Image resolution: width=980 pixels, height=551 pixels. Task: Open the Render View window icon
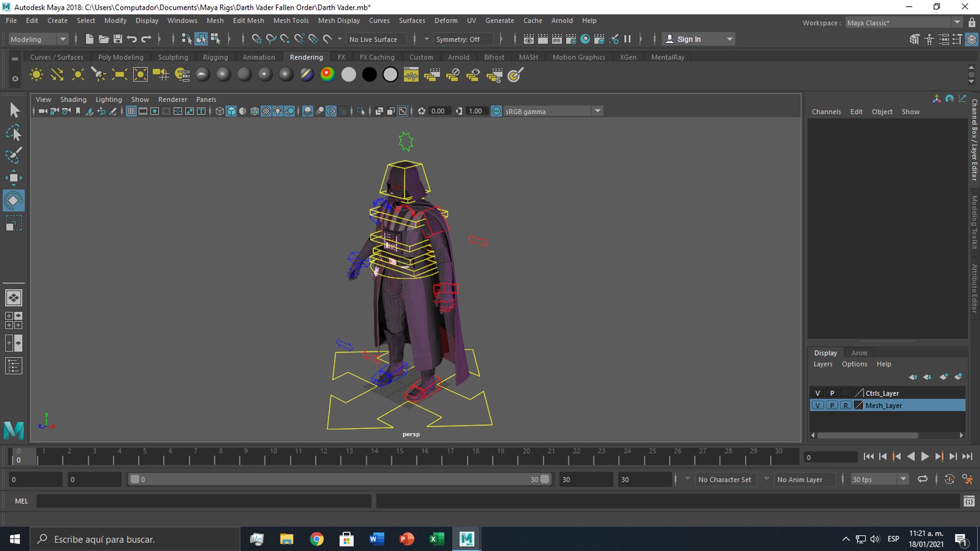pos(529,39)
